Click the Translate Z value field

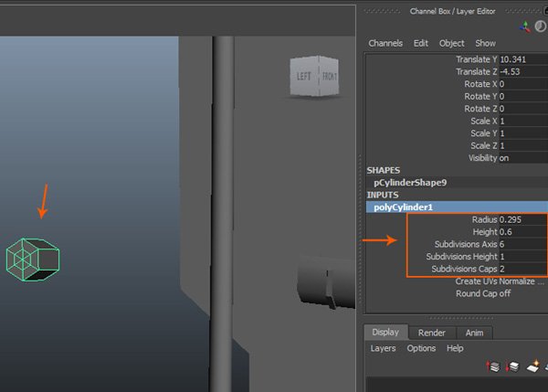(523, 71)
